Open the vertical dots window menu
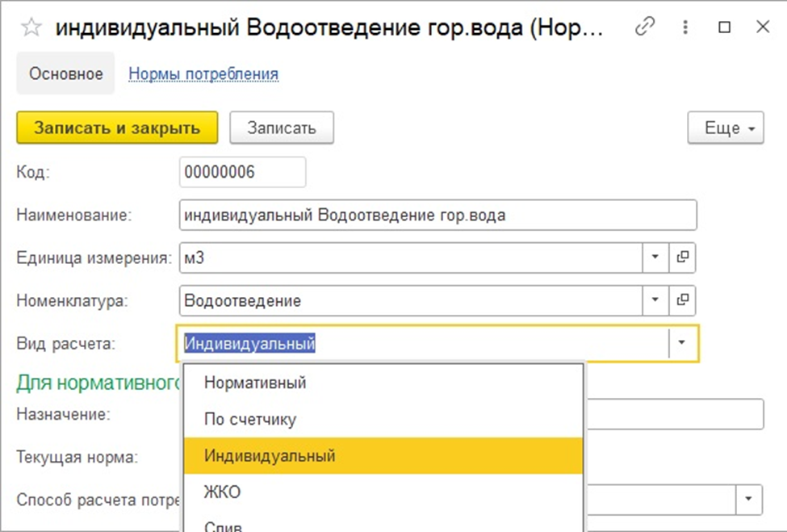The width and height of the screenshot is (787, 532). 684,27
